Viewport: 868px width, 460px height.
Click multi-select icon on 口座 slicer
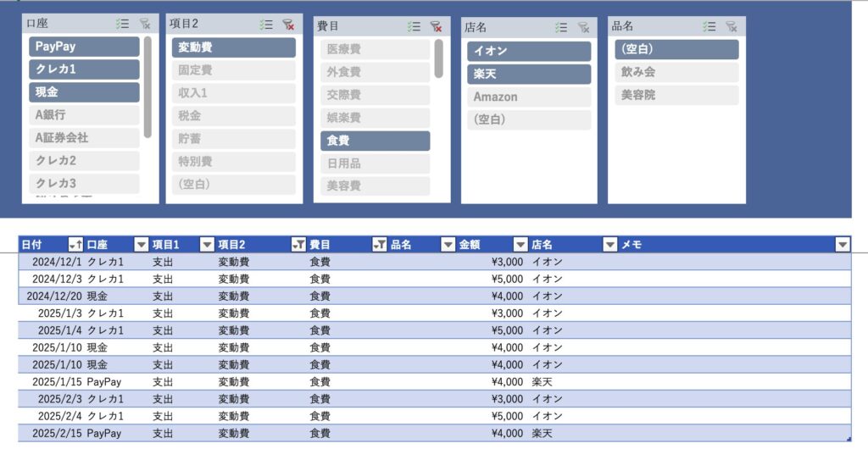click(121, 25)
